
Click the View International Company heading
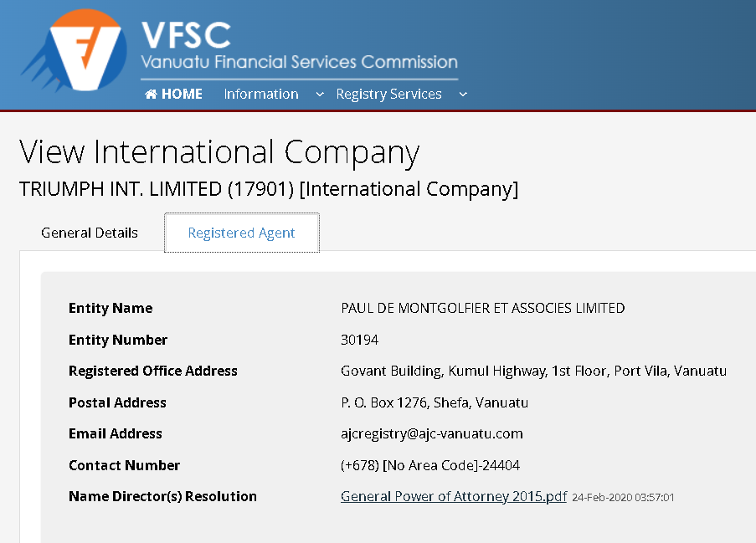219,153
